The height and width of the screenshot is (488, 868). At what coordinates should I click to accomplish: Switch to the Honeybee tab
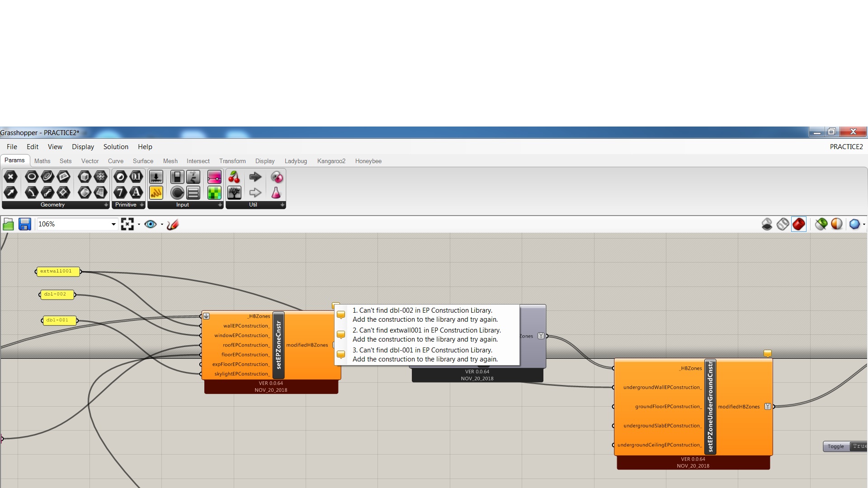tap(368, 161)
